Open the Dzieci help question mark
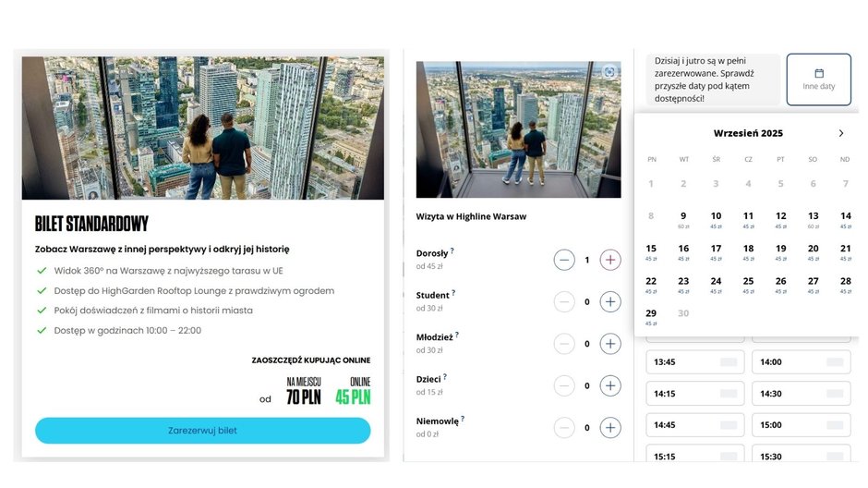Image resolution: width=868 pixels, height=488 pixels. [x=445, y=377]
